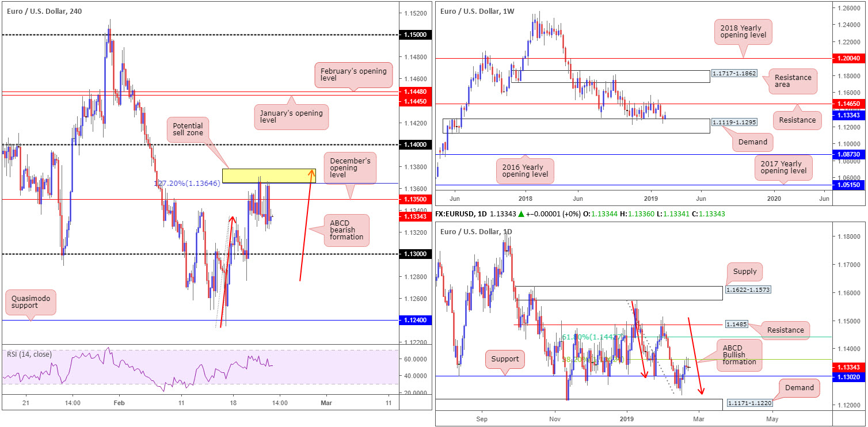Click the 'Mar' date on the 240 chart axis
The image size is (868, 427).
tap(325, 403)
